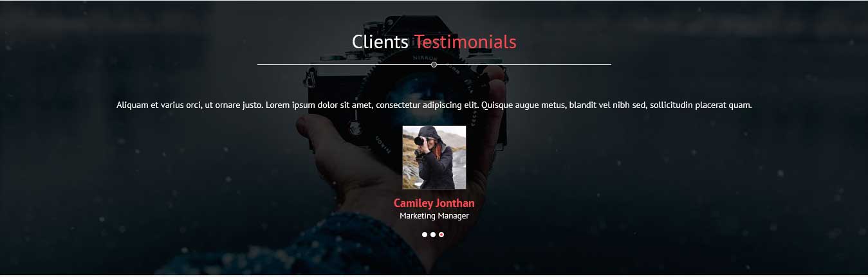Click the white Clients heading word
The image size is (868, 277).
380,42
